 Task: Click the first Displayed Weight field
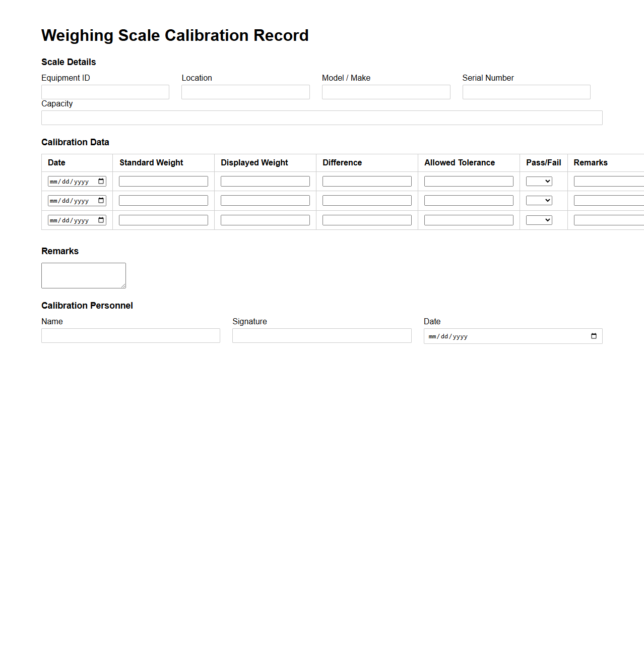(x=265, y=181)
